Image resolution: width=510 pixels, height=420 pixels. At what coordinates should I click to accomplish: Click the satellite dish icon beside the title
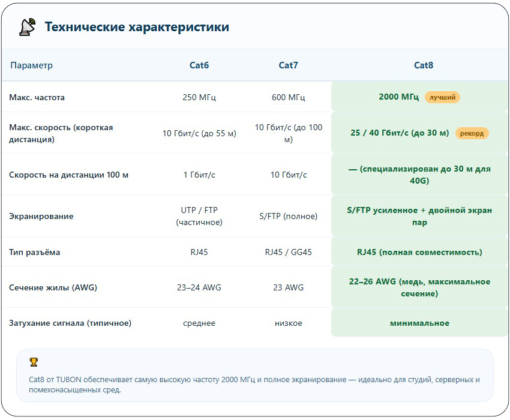pos(28,27)
